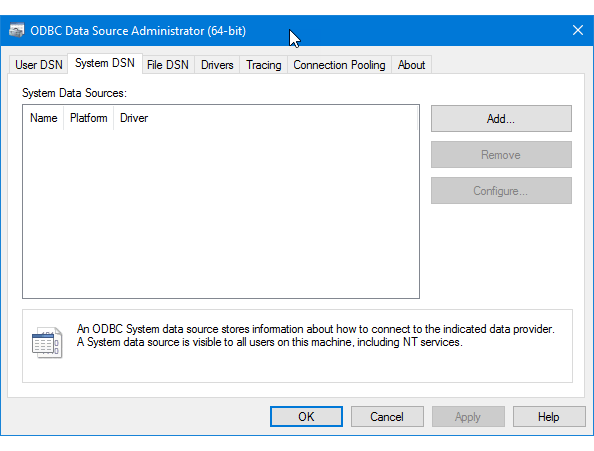Screen dimensions: 594x451
Task: Select the System DSN tab
Action: tap(105, 63)
